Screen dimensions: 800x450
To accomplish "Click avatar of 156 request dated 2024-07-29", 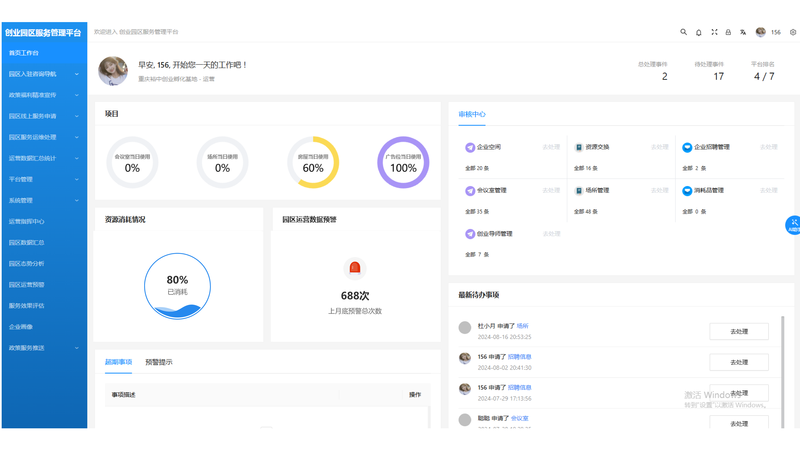I will 464,389.
